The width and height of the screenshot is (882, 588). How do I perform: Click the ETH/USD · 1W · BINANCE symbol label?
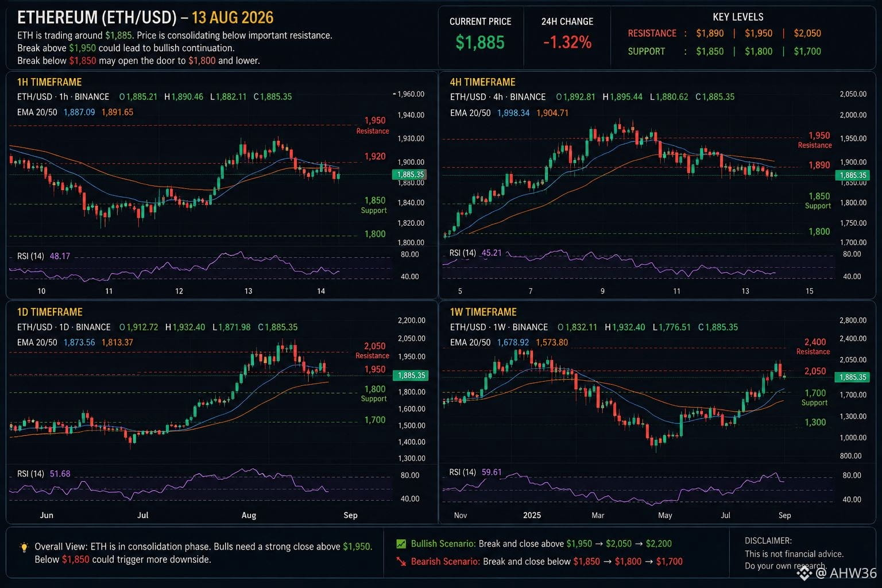(499, 327)
